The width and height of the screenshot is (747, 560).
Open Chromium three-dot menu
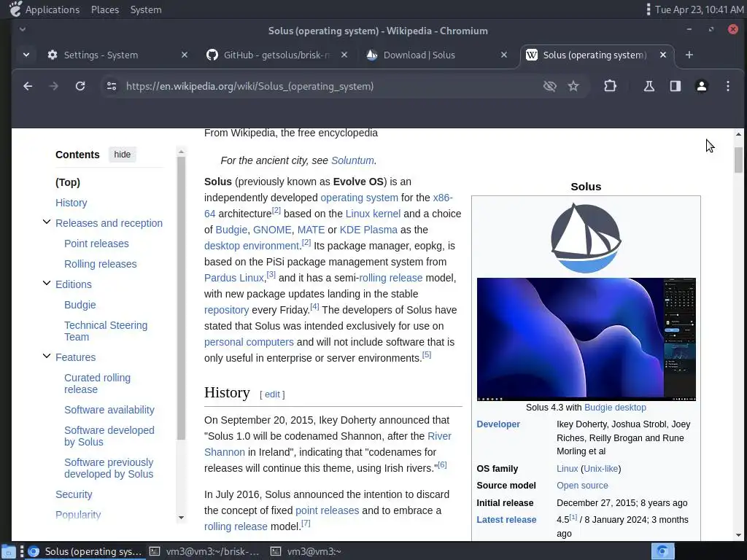(727, 86)
